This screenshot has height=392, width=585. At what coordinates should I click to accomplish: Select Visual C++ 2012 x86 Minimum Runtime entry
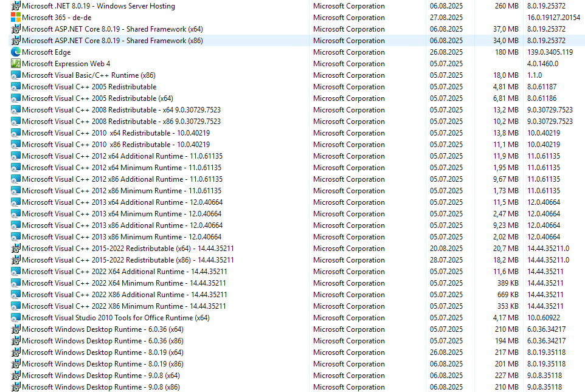pos(122,191)
